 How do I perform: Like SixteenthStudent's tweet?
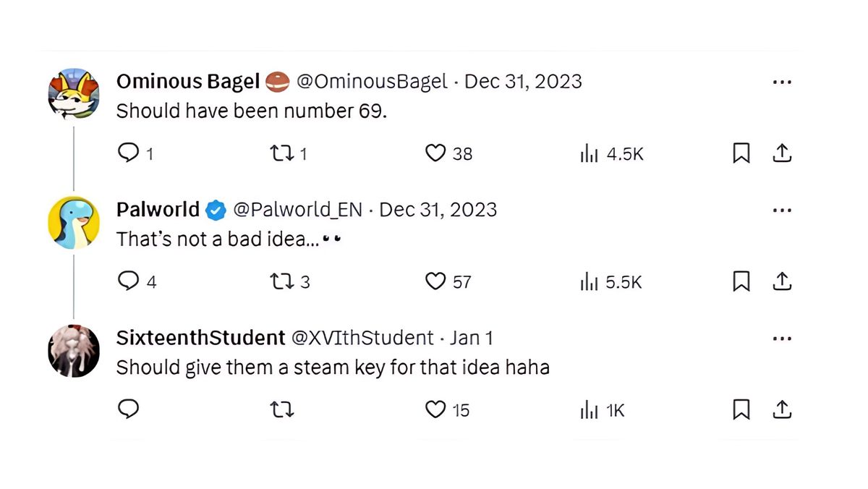[x=435, y=410]
